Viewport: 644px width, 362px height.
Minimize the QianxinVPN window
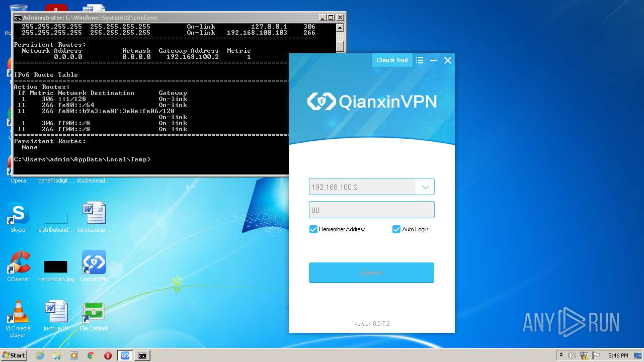click(x=433, y=60)
